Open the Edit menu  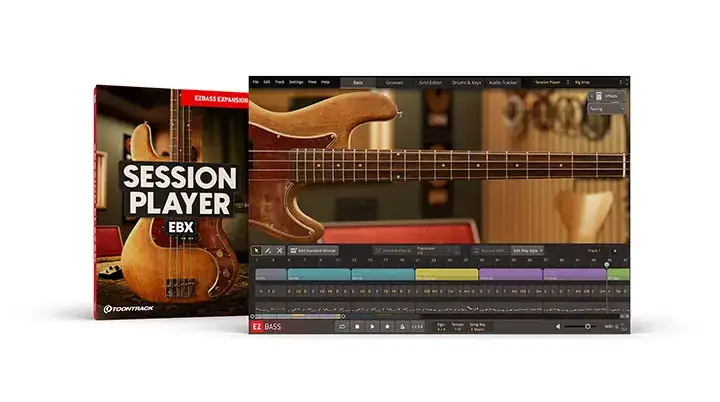267,82
